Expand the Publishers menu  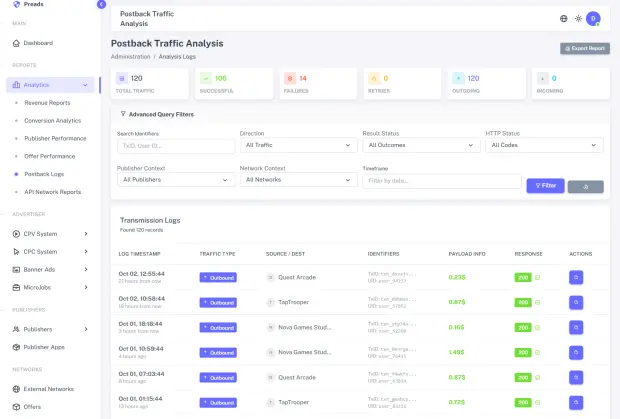coord(50,329)
